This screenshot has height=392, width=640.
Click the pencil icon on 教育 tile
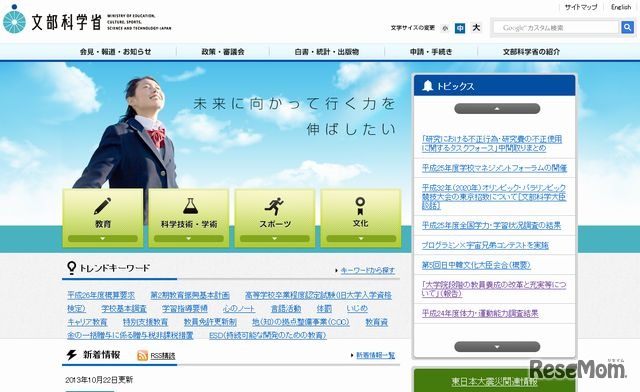pyautogui.click(x=102, y=206)
